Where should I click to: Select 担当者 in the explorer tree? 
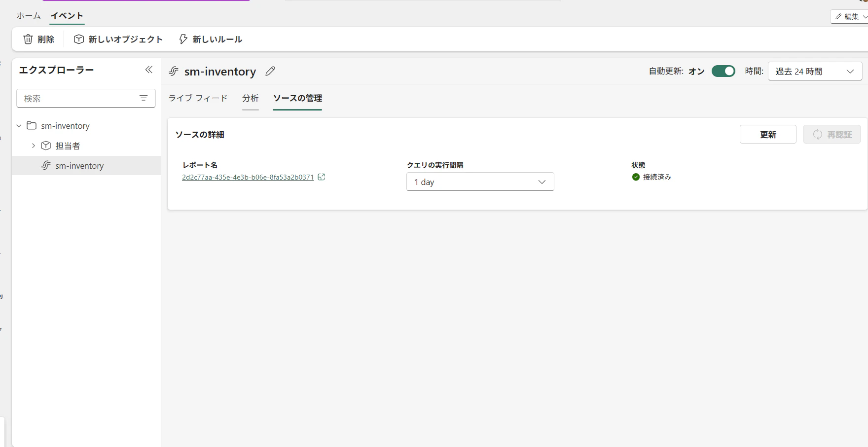pos(86,146)
